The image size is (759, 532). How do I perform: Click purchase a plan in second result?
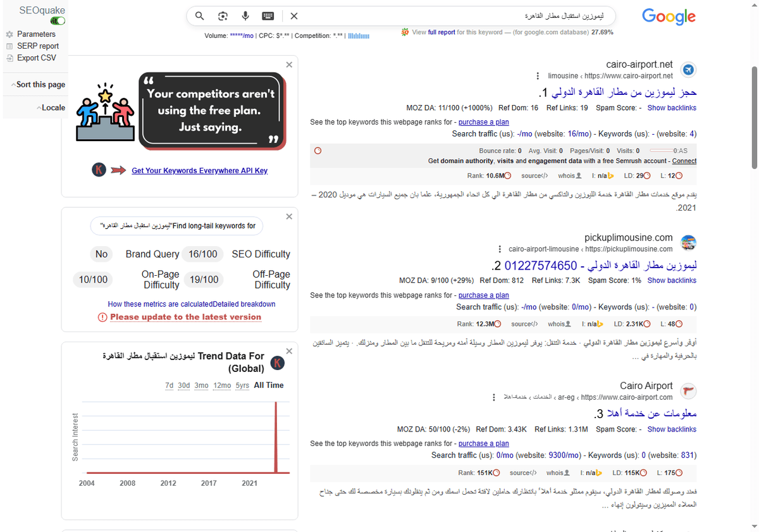click(x=484, y=295)
